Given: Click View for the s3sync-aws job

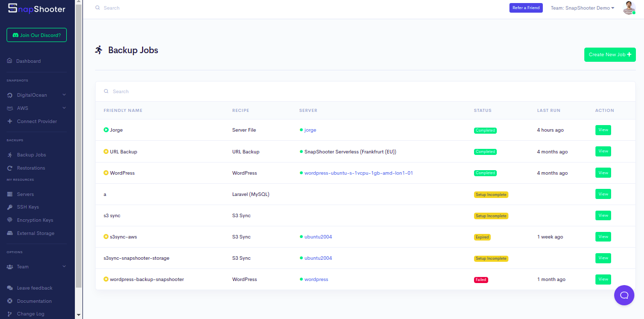Looking at the screenshot, I should pyautogui.click(x=603, y=236).
